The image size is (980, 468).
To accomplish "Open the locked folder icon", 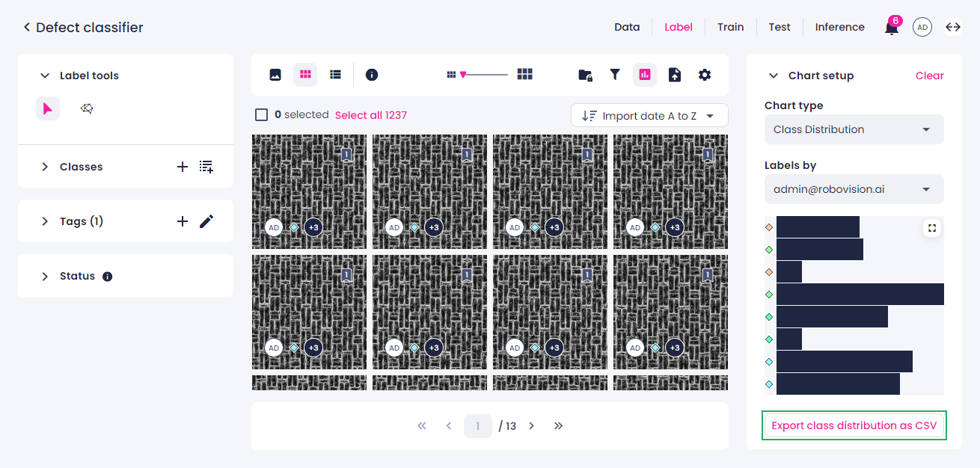I will [586, 75].
